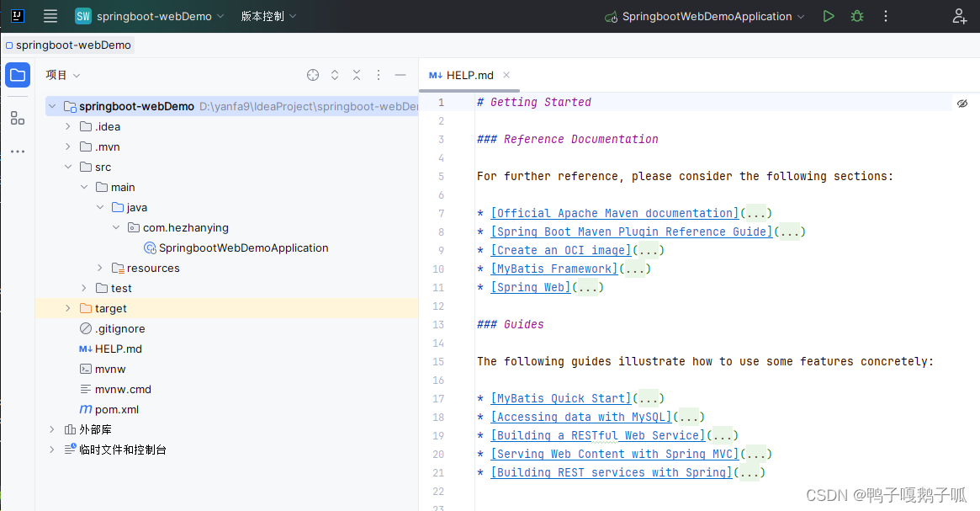The width and height of the screenshot is (980, 511).
Task: Collapse the main folder
Action: [x=84, y=187]
